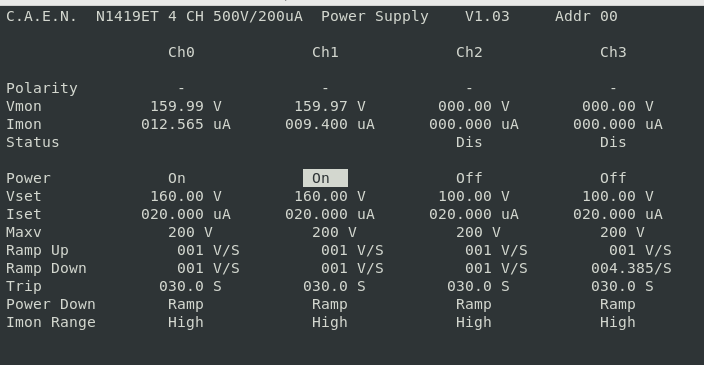Click Ch3 Iset 020.000 uA value

click(x=618, y=214)
